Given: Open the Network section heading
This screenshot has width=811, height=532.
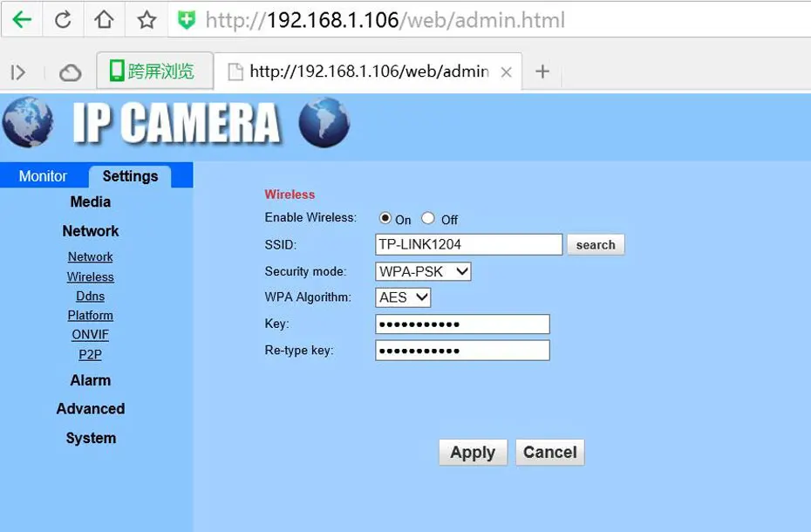Looking at the screenshot, I should [91, 231].
